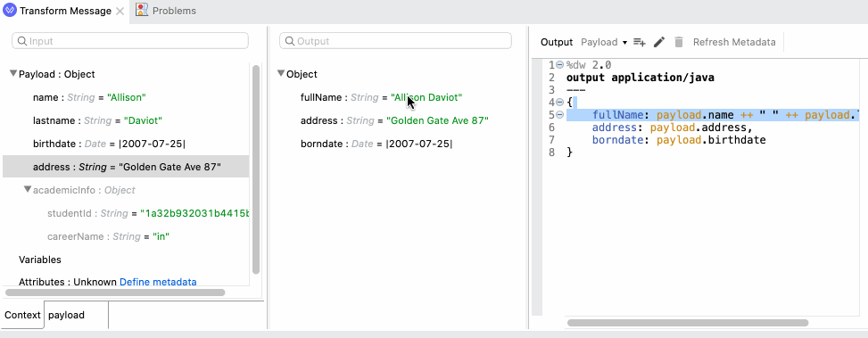Fold code at line 1 marker
The width and height of the screenshot is (868, 338).
tap(559, 65)
